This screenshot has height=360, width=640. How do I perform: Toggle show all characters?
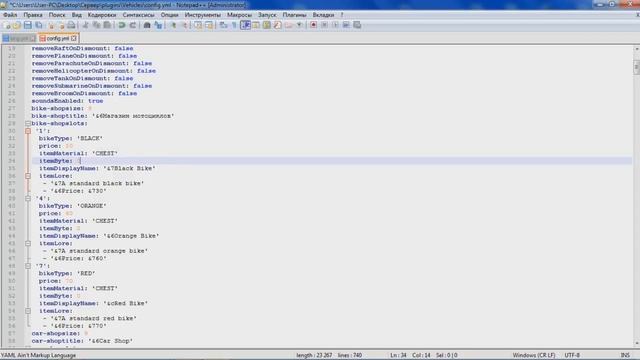pos(234,25)
